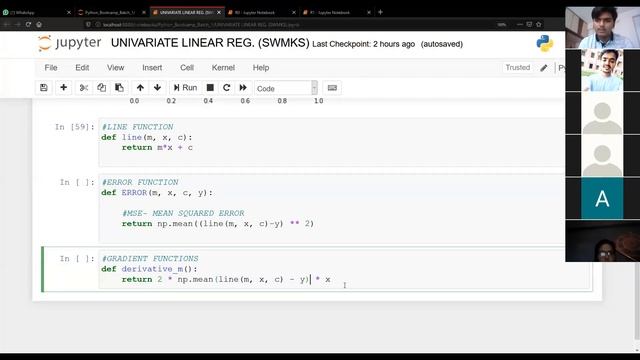Image resolution: width=640 pixels, height=360 pixels.
Task: Select the second participant video in blue shirt
Action: tap(602, 70)
